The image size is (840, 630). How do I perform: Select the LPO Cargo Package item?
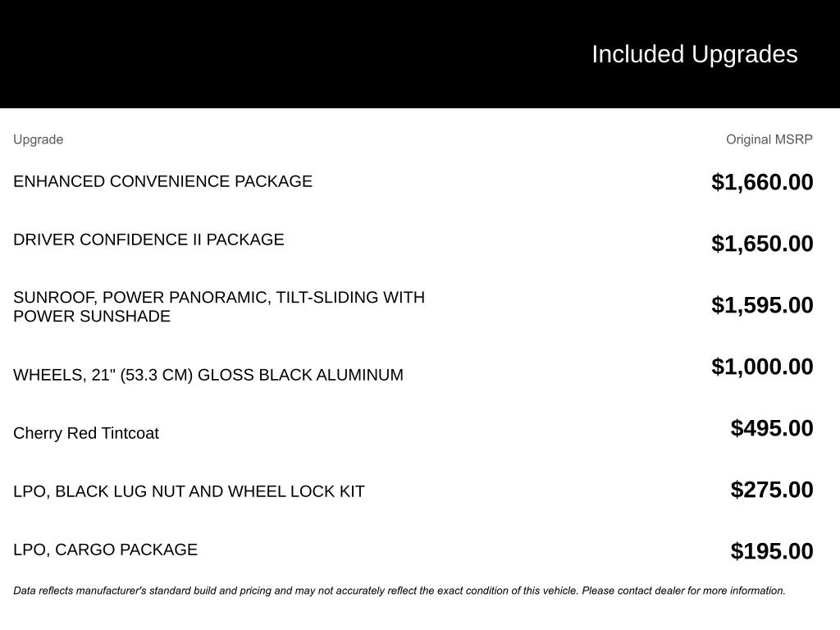click(x=105, y=550)
